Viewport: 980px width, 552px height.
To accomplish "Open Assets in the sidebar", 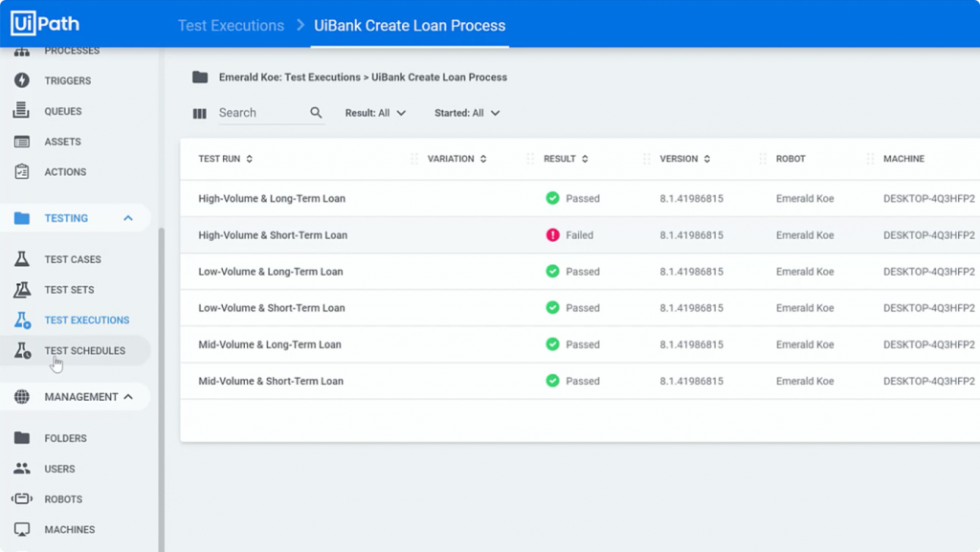I will pos(62,142).
